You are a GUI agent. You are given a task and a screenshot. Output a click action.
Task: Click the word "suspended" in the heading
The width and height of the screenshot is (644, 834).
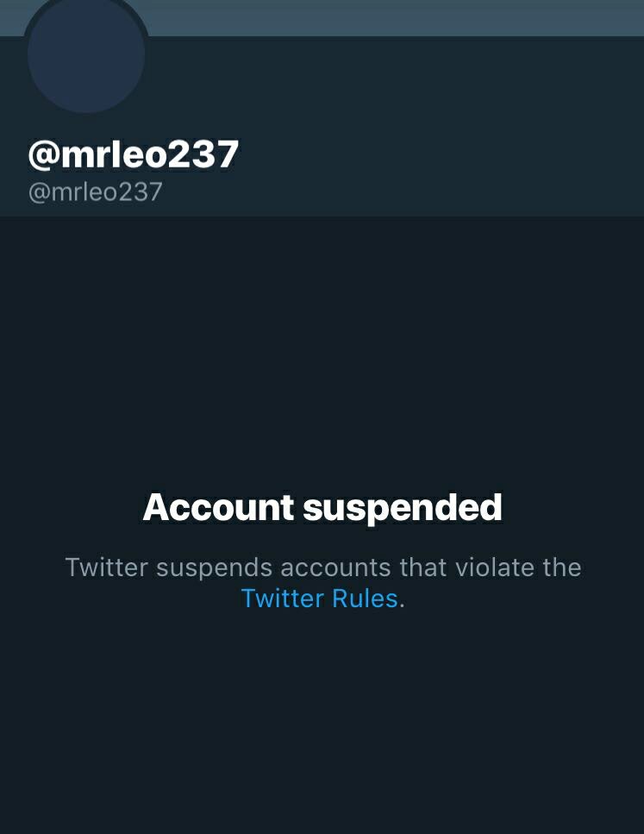[x=403, y=507]
